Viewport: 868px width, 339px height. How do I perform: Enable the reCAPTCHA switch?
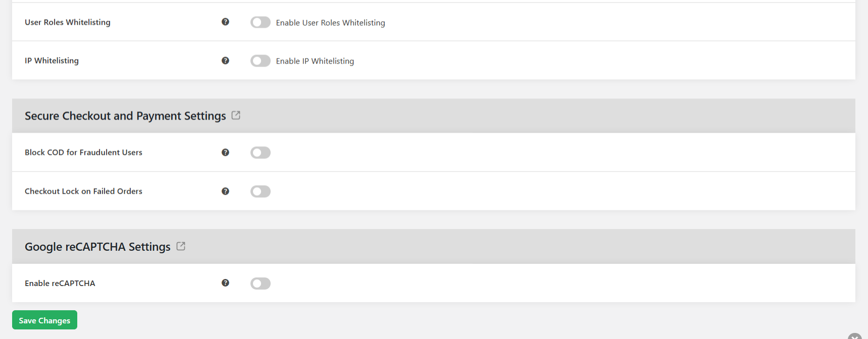coord(260,283)
